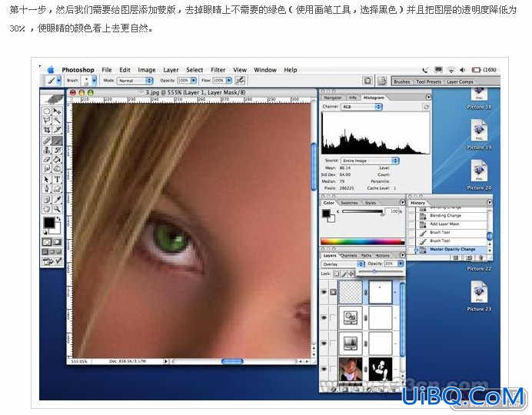Select the Magic Wand tool
The width and height of the screenshot is (532, 415).
(57, 120)
